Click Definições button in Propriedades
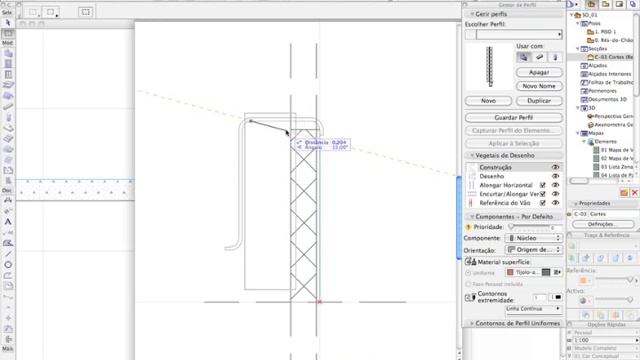The image size is (640, 360). pos(603,224)
